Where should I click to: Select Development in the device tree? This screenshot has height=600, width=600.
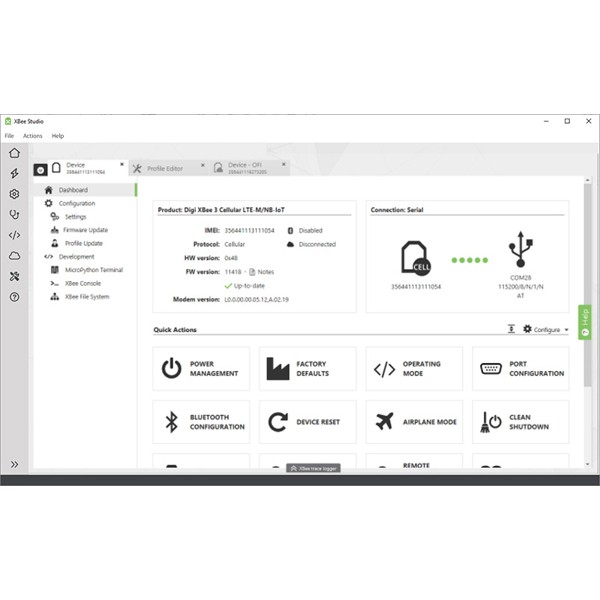click(76, 257)
